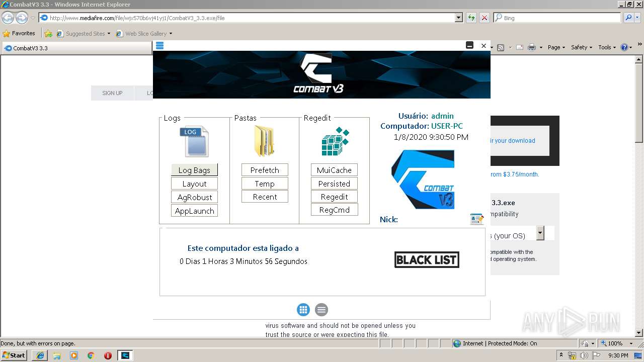
Task: Click the IE vertical scrollbar down arrow
Action: (639, 333)
